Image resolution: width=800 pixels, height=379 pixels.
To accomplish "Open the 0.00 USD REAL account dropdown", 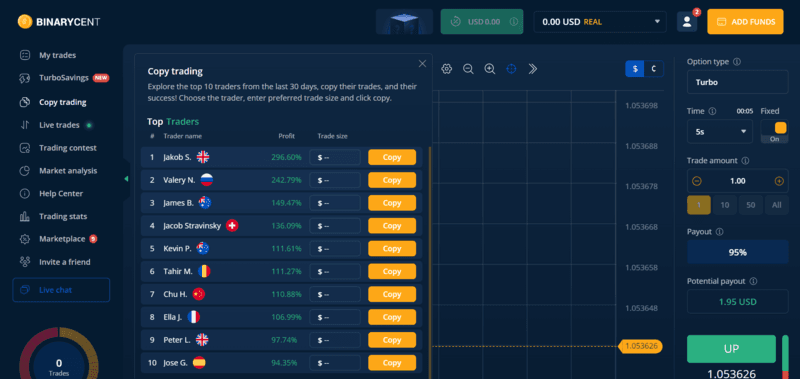I will coord(600,22).
